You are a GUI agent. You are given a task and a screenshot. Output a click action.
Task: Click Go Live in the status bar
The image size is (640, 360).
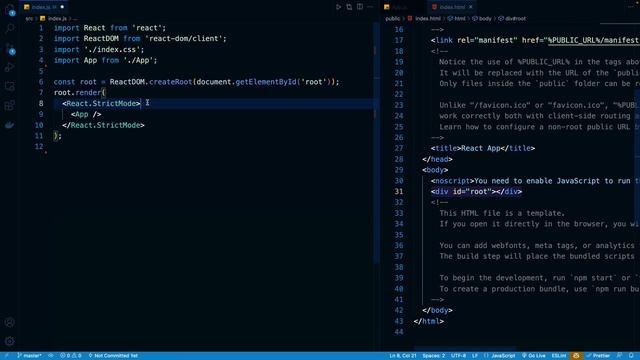pos(534,356)
